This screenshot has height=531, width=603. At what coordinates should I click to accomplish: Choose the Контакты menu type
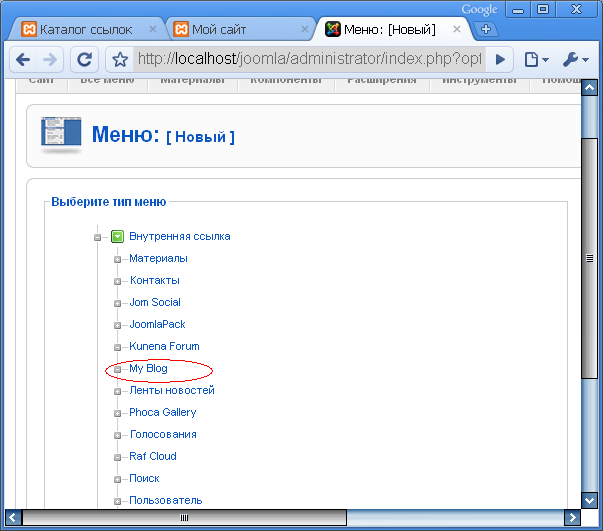pos(155,280)
